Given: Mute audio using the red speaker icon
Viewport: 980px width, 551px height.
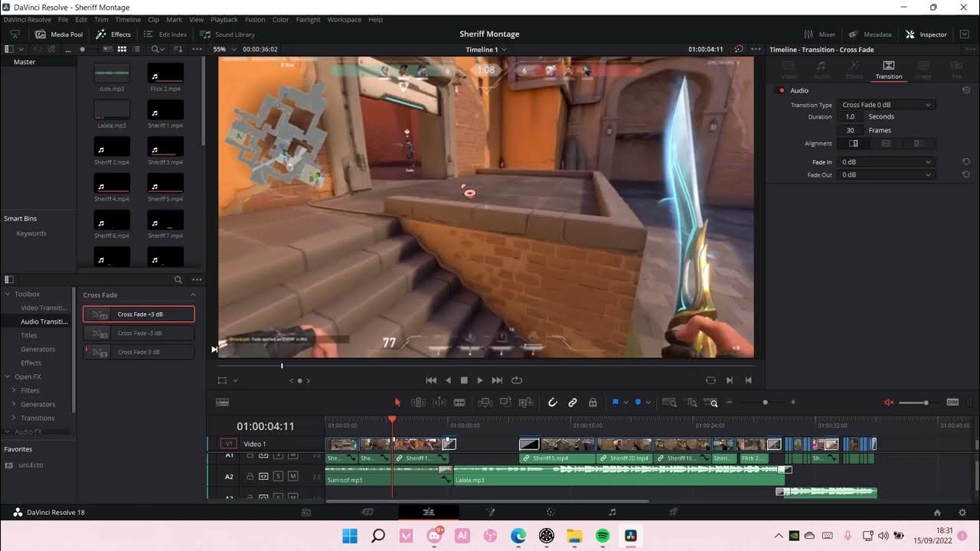Looking at the screenshot, I should coord(889,403).
